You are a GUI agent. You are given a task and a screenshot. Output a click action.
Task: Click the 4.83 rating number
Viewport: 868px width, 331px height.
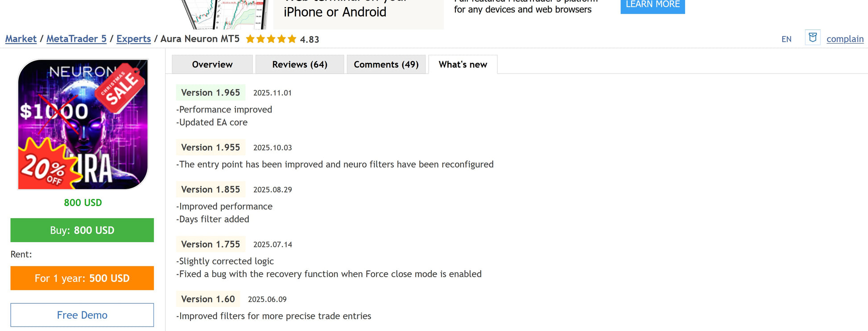310,40
